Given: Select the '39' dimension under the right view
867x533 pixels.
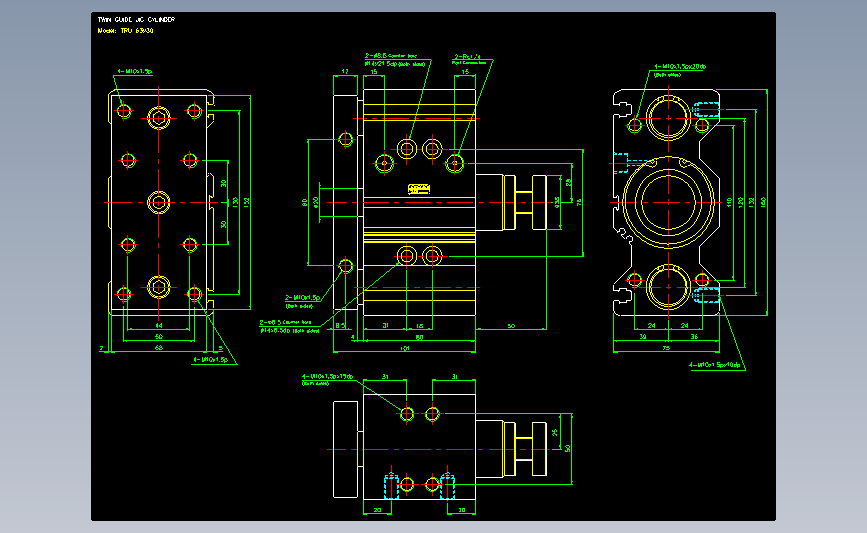Looking at the screenshot, I should pyautogui.click(x=643, y=336).
